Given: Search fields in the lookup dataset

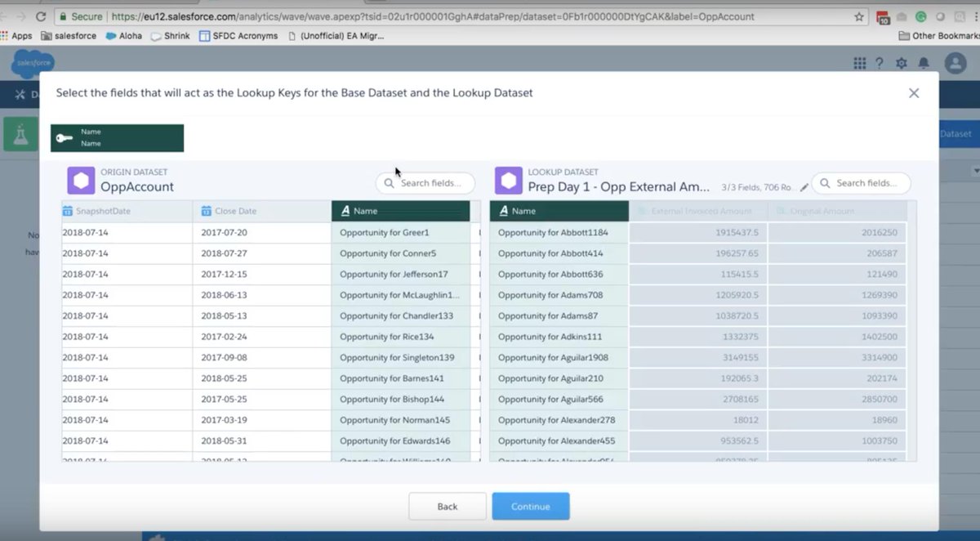Looking at the screenshot, I should pyautogui.click(x=861, y=183).
